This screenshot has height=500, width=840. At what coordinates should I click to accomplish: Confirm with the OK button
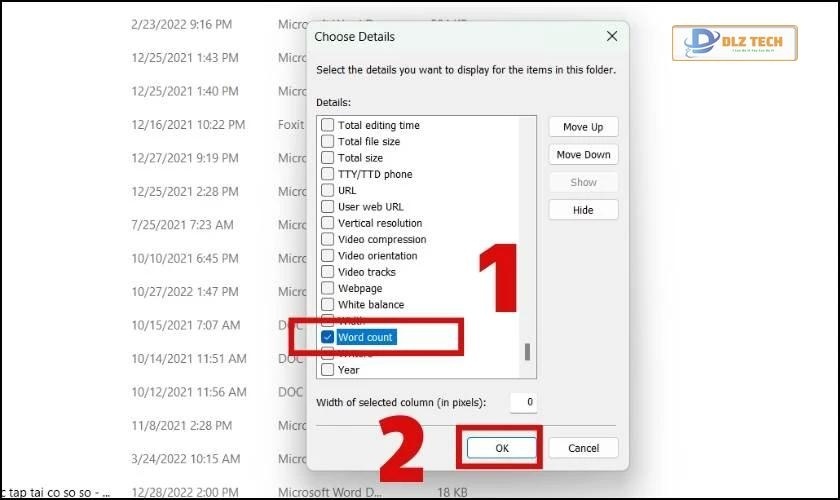click(x=502, y=449)
